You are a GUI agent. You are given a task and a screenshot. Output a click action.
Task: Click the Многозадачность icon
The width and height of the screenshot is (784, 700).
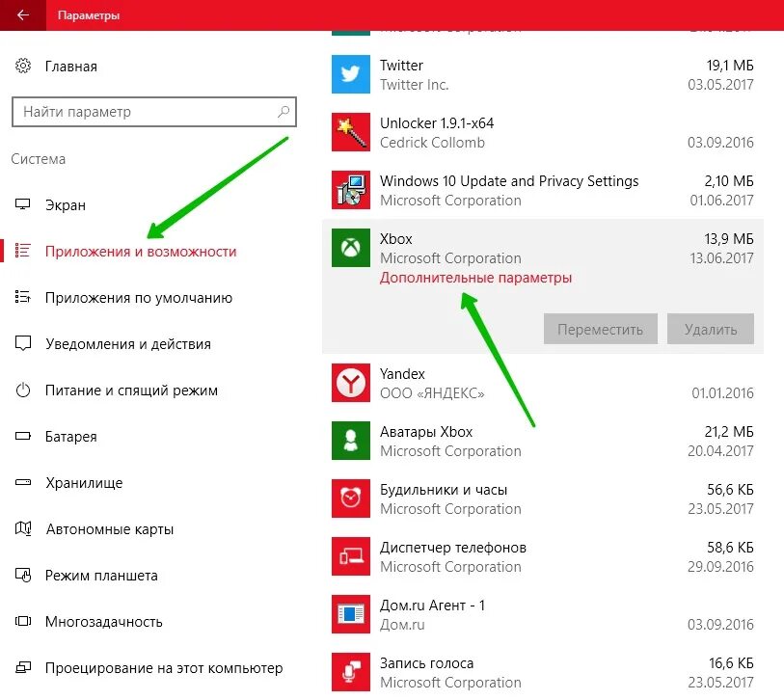23,621
